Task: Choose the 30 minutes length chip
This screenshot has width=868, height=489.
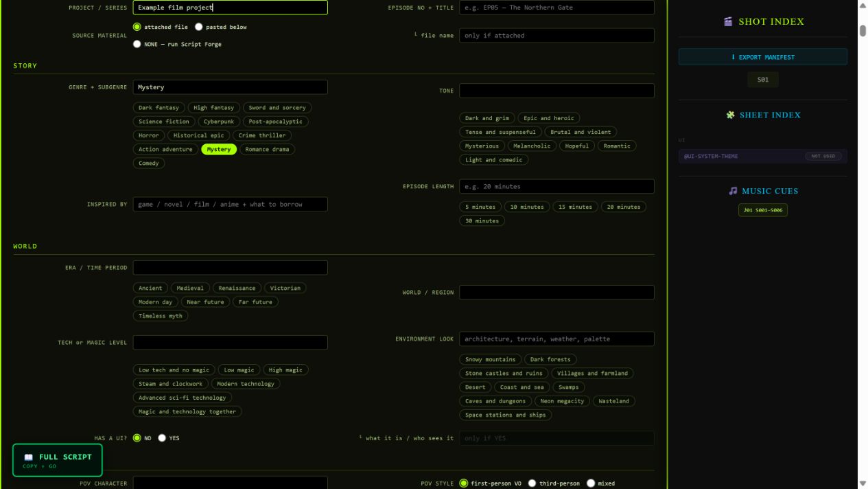Action: (x=482, y=220)
